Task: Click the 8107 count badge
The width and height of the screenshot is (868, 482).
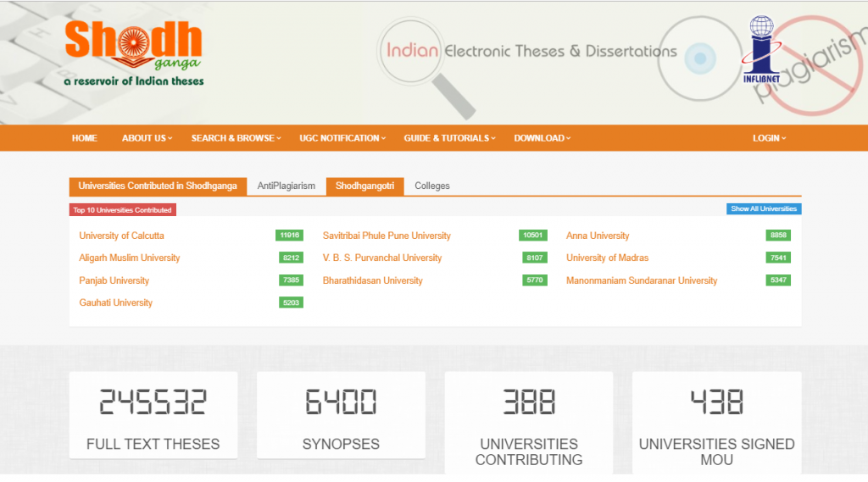Action: pos(535,258)
